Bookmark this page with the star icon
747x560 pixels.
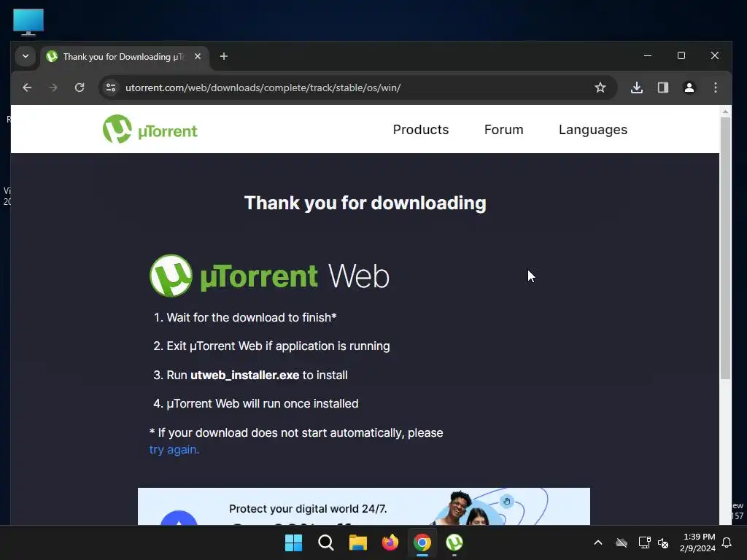600,87
